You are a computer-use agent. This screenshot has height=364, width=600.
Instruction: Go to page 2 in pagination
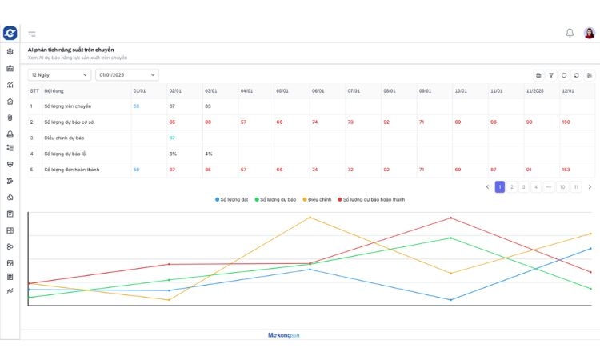(512, 186)
